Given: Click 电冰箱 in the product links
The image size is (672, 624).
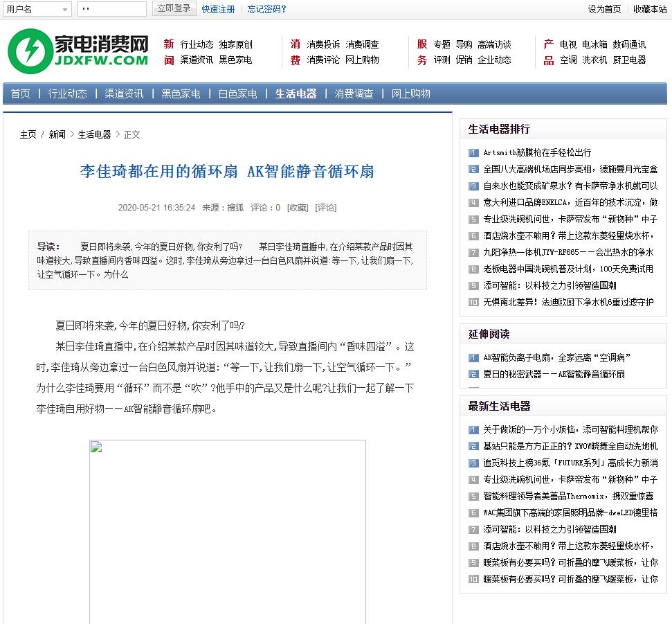Looking at the screenshot, I should (x=594, y=44).
